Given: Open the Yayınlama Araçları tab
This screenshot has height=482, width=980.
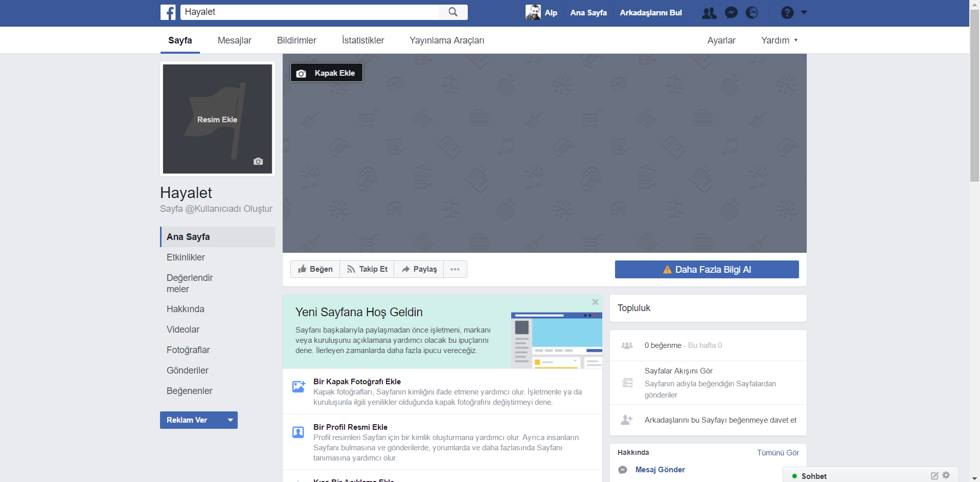Looking at the screenshot, I should pos(447,40).
